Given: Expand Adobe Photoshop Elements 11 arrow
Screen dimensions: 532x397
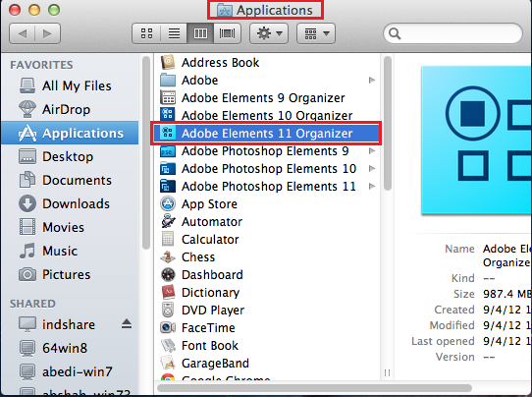Looking at the screenshot, I should coord(372,186).
